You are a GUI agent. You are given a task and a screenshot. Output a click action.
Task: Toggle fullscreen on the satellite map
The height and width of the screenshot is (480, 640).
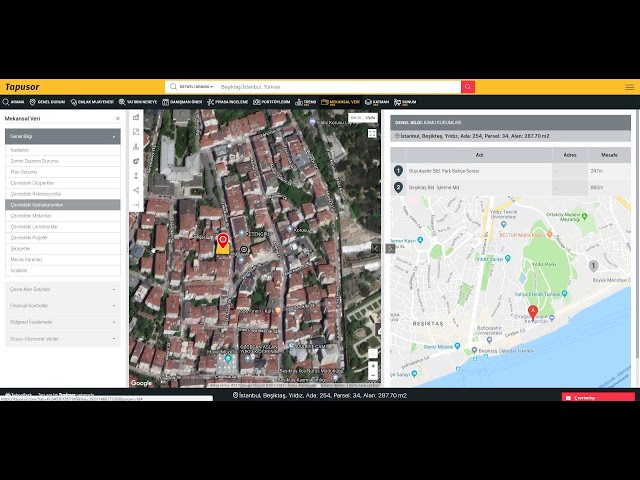point(372,133)
